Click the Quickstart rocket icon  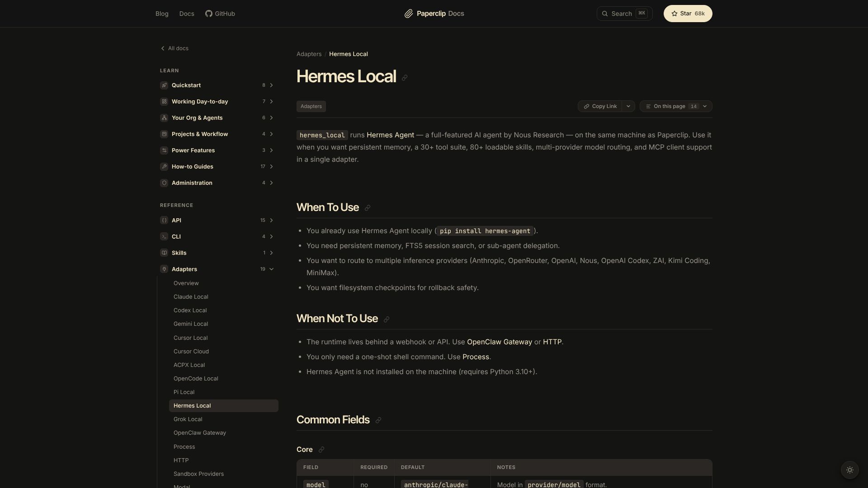pyautogui.click(x=164, y=85)
